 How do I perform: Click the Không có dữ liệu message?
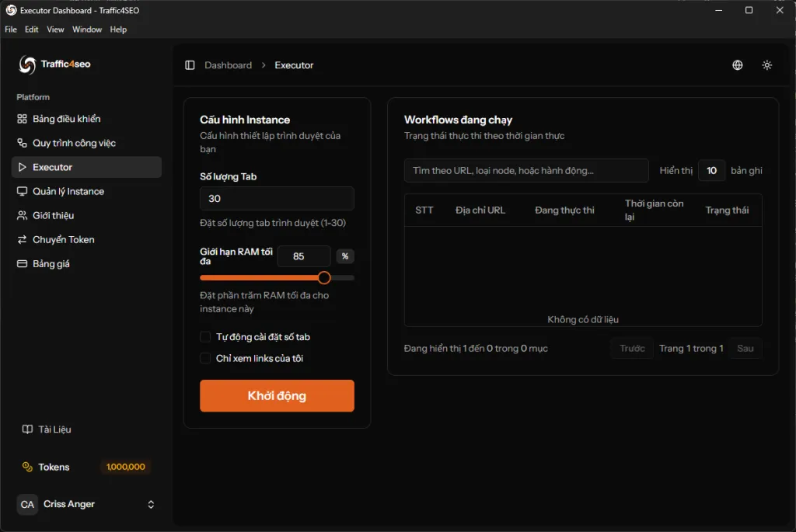583,319
